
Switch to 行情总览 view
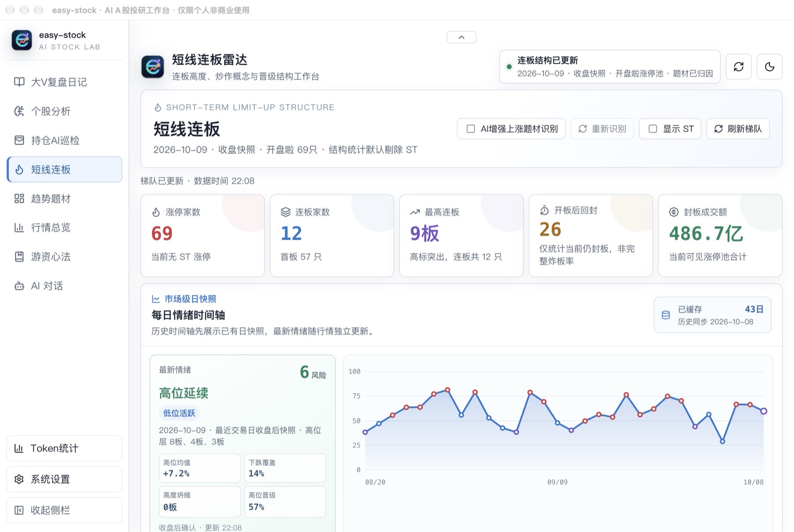(65, 227)
